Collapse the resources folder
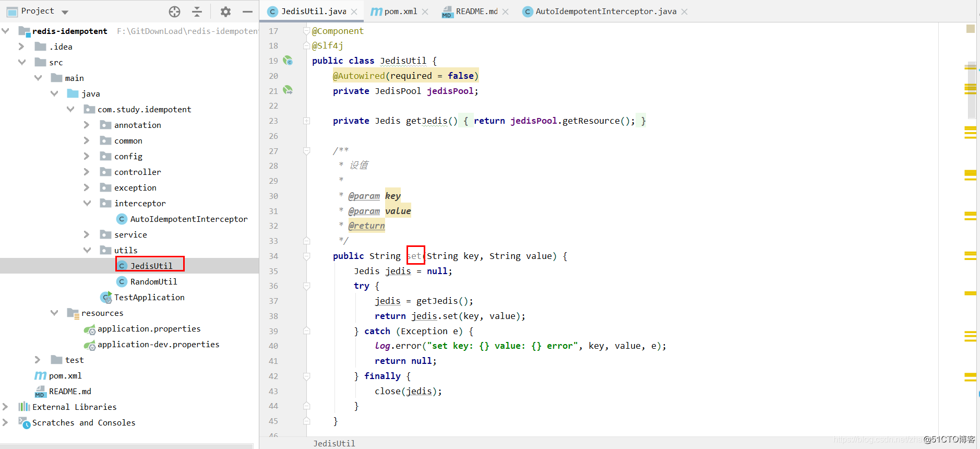This screenshot has height=449, width=980. pos(54,313)
